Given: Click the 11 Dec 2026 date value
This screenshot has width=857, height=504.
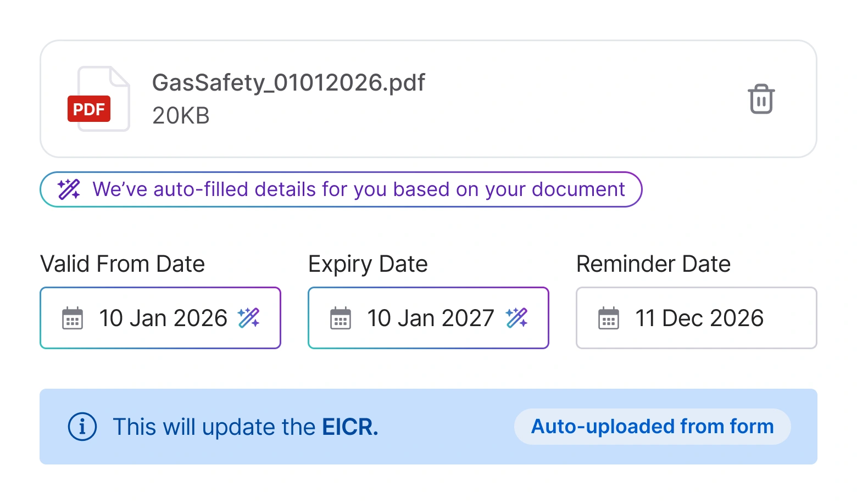Looking at the screenshot, I should [699, 318].
